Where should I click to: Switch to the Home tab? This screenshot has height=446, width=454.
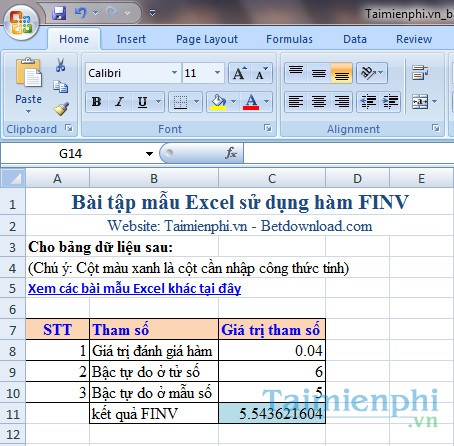[74, 39]
